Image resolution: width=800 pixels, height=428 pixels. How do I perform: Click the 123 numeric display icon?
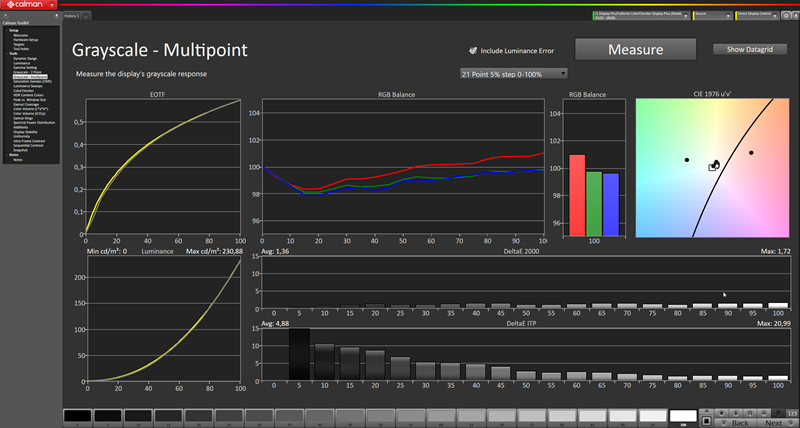tap(792, 413)
